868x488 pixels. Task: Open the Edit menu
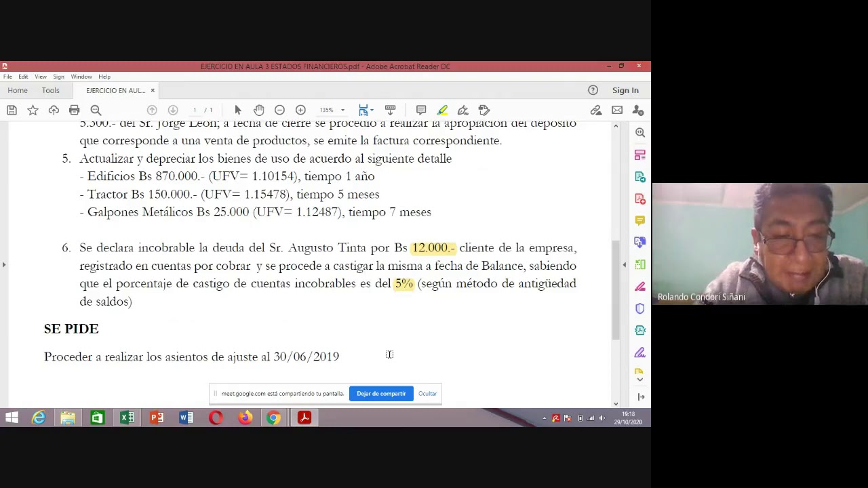tap(23, 77)
